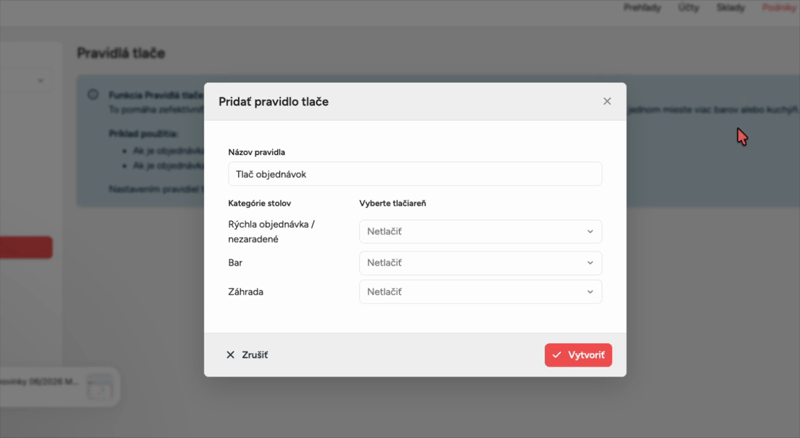This screenshot has width=800, height=438.
Task: Click the info icon in the blue banner
Action: click(93, 94)
